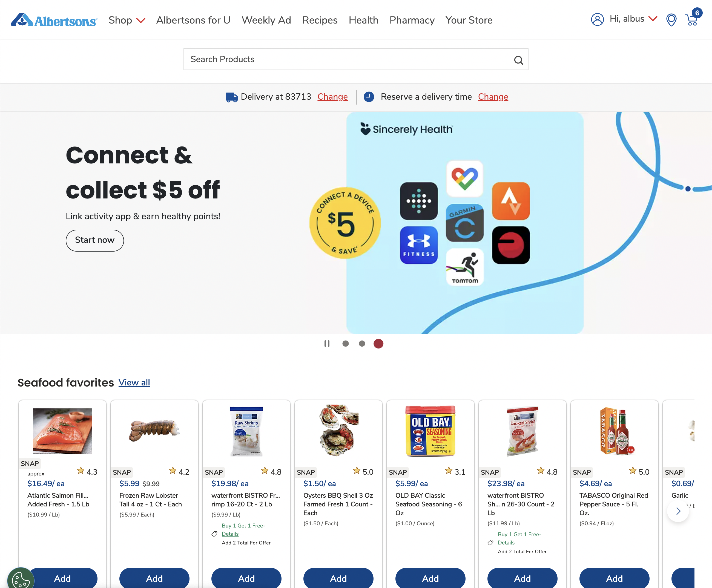The height and width of the screenshot is (588, 712).
Task: Click the store location pin icon
Action: tap(671, 20)
